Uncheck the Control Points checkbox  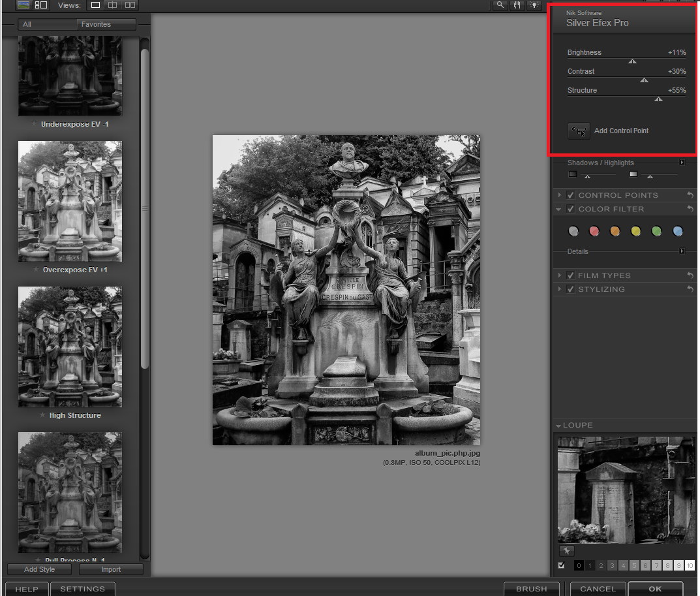(x=571, y=195)
